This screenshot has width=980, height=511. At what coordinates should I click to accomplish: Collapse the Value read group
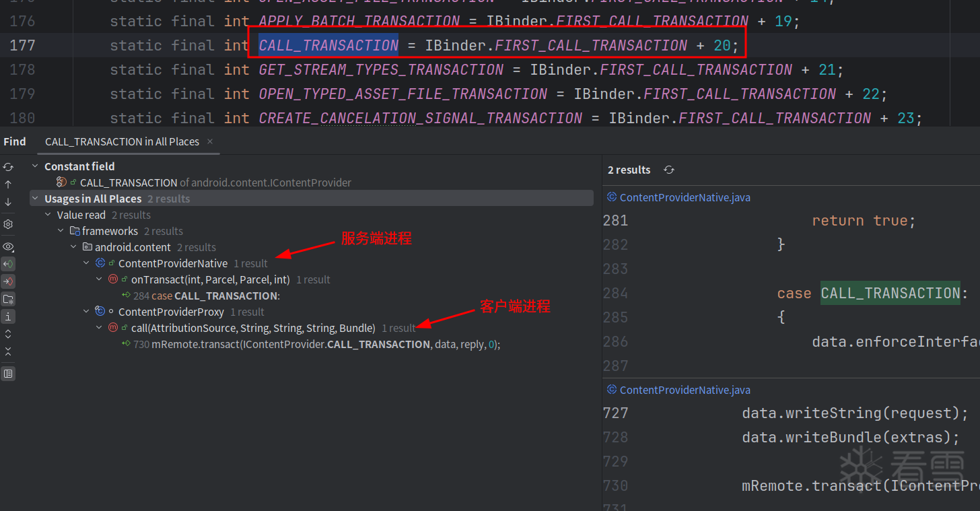pyautogui.click(x=48, y=215)
